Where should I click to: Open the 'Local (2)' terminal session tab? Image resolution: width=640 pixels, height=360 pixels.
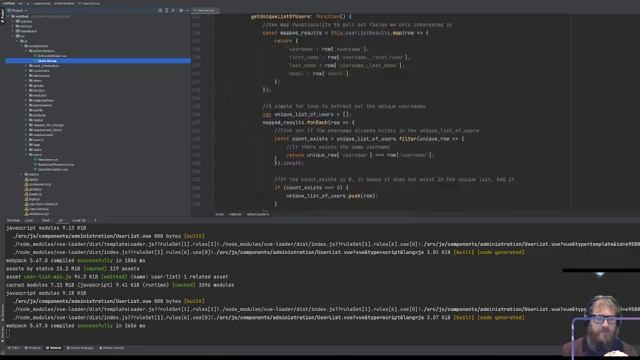pos(79,220)
